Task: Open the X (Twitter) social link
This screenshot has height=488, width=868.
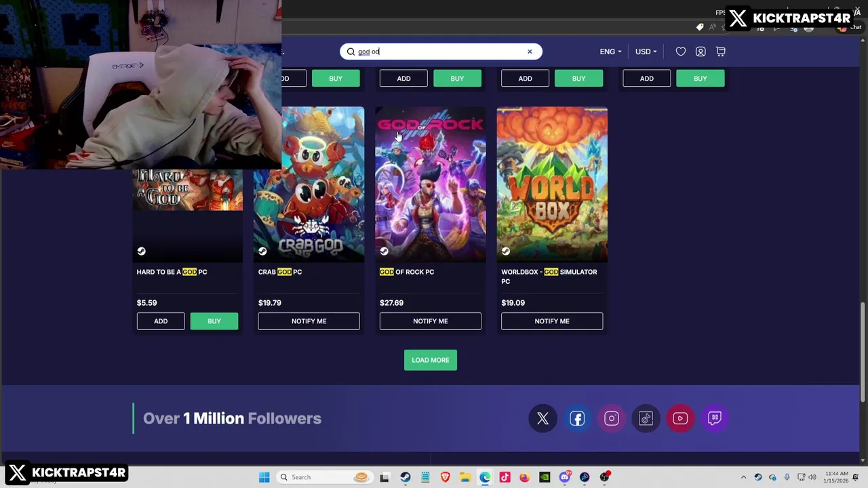Action: [x=542, y=418]
